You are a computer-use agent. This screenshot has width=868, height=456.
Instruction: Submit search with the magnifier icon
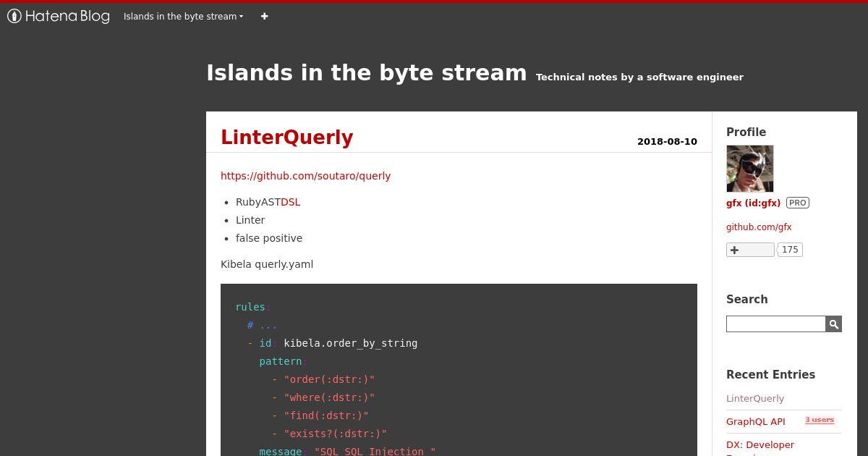(833, 324)
